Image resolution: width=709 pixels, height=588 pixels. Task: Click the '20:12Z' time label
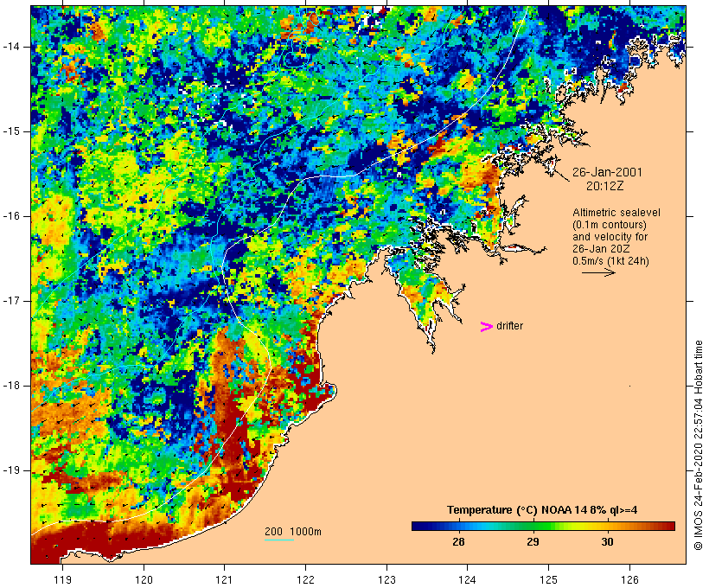point(605,186)
